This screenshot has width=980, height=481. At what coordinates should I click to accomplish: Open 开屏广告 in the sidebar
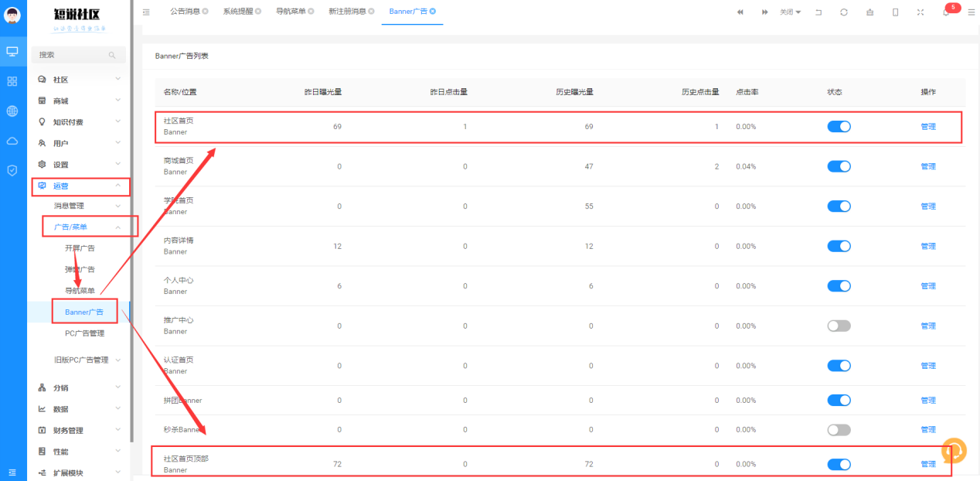(x=80, y=248)
